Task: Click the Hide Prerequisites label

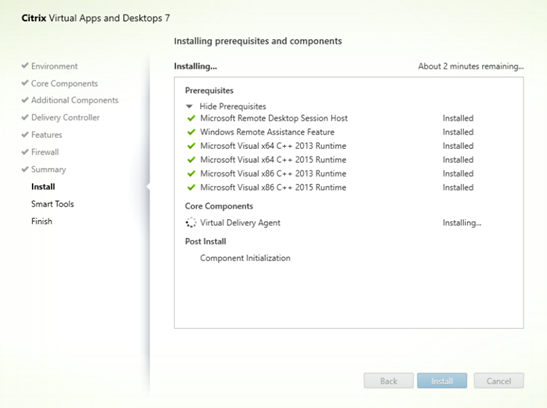Action: click(233, 106)
